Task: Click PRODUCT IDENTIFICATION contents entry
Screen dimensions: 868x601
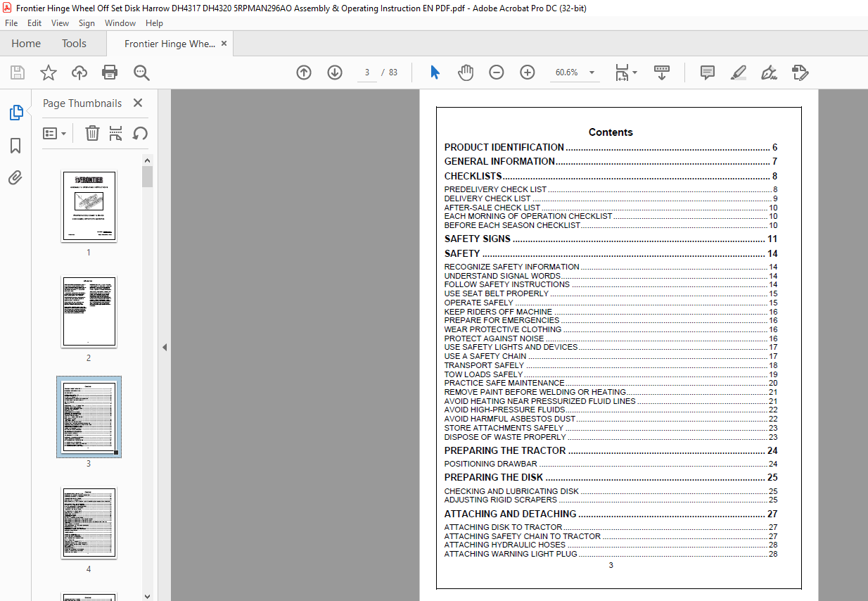Action: point(611,148)
